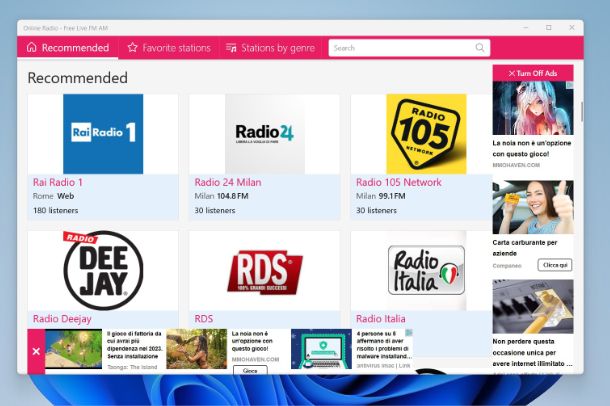
Task: Close the Online Radio window
Action: click(x=571, y=28)
